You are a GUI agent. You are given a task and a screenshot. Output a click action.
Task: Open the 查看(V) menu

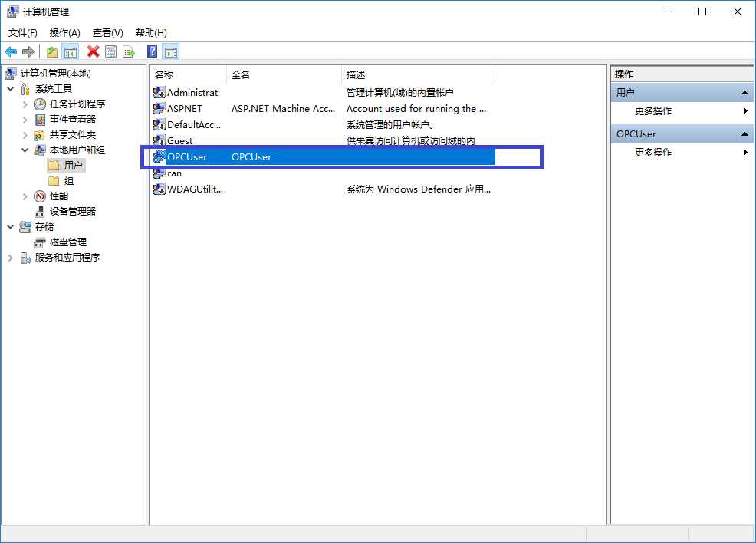pyautogui.click(x=107, y=32)
